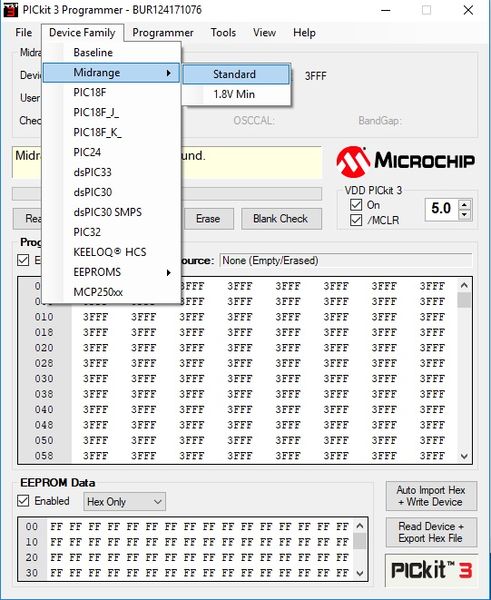491x600 pixels.
Task: Click EEPROM row address 30
Action: click(32, 573)
